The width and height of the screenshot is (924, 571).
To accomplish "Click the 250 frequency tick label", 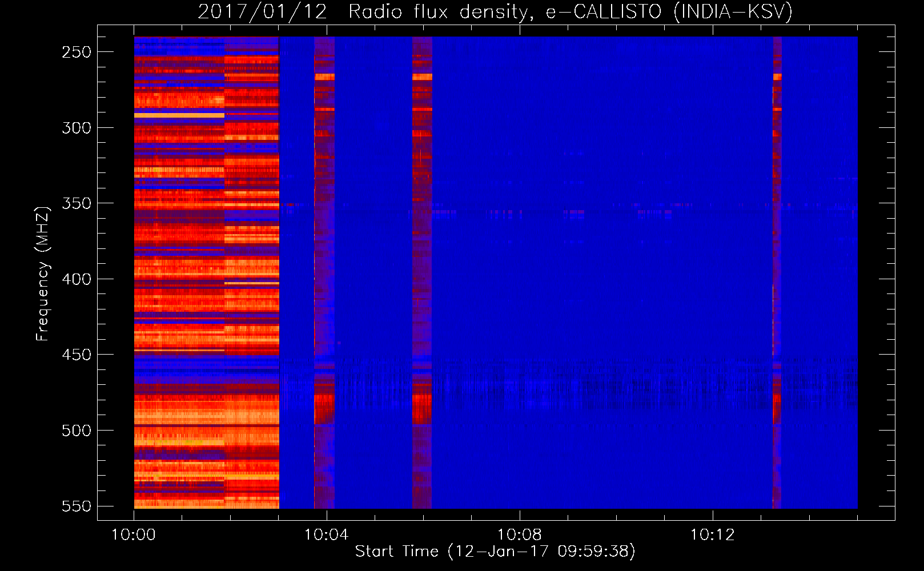I will pos(77,52).
